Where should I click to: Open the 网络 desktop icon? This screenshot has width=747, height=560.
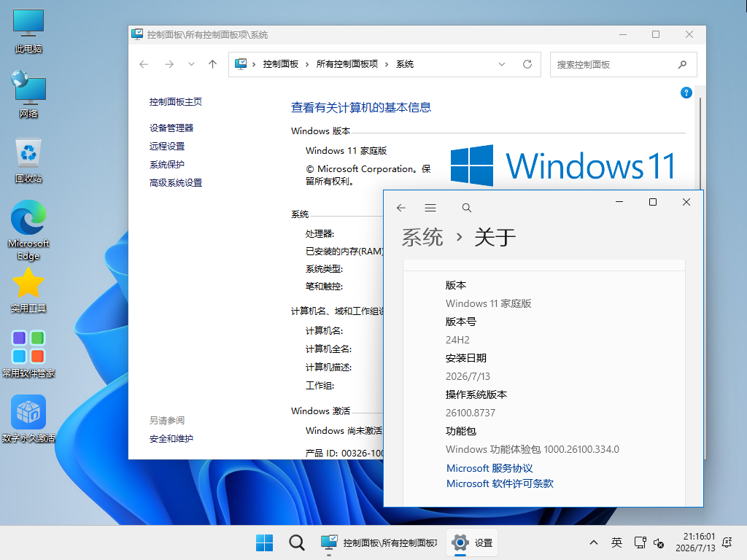(x=28, y=94)
